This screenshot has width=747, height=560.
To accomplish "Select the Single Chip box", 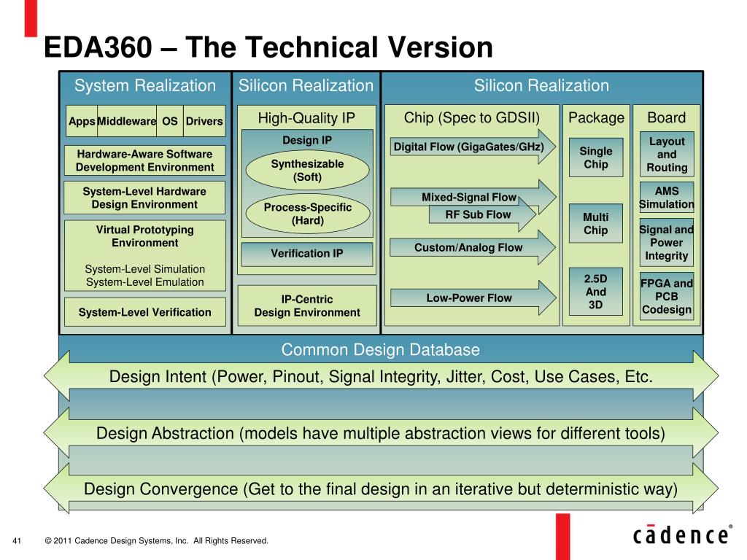I will [x=596, y=157].
